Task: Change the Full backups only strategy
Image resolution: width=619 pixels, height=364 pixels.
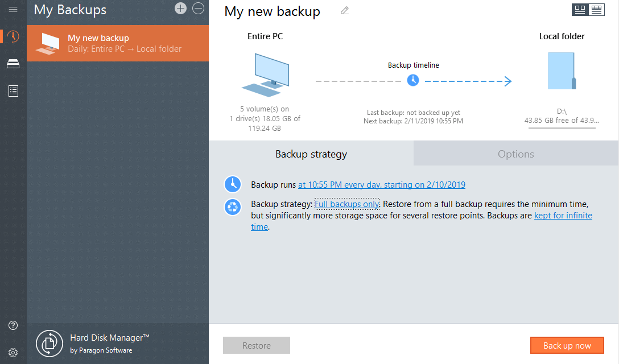Action: [347, 204]
